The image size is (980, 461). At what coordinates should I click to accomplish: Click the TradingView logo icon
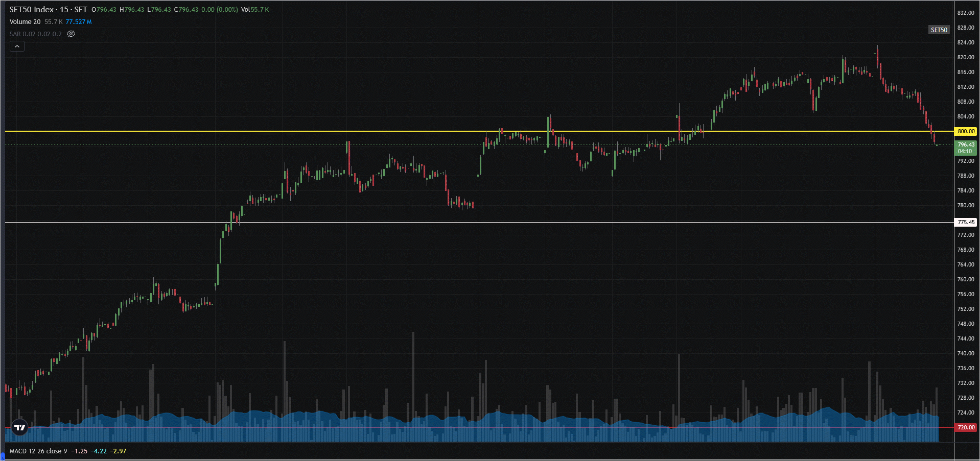point(20,427)
